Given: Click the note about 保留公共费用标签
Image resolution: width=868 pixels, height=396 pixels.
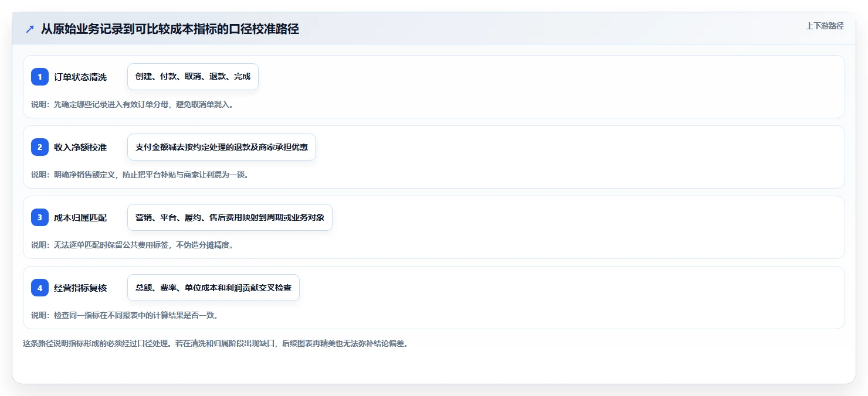Looking at the screenshot, I should point(133,245).
